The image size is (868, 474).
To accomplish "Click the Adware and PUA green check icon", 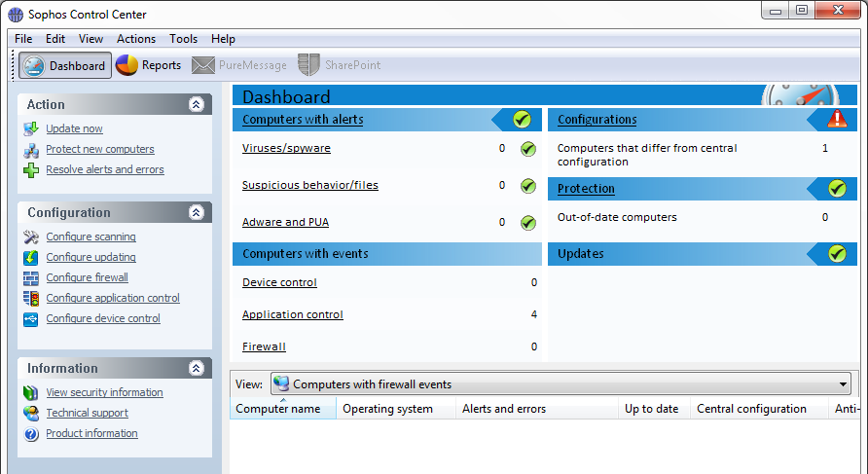I will 528,223.
